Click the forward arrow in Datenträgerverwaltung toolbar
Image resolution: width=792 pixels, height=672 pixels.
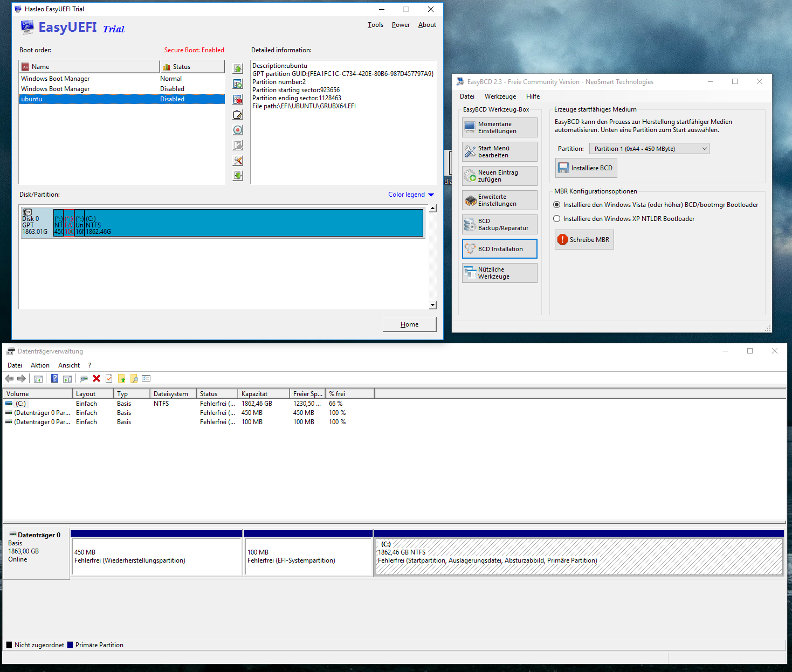pos(22,378)
